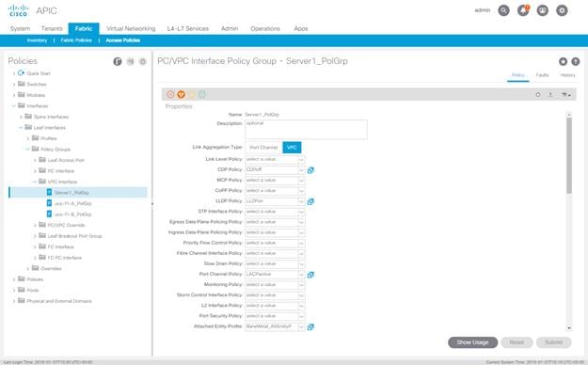Refresh the policy using toolbar refresh icon

click(538, 95)
